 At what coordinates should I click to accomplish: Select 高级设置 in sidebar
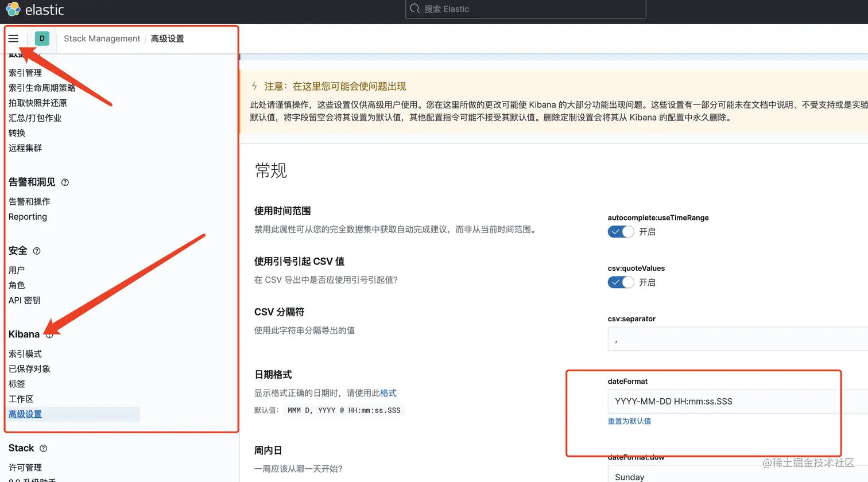tap(25, 414)
